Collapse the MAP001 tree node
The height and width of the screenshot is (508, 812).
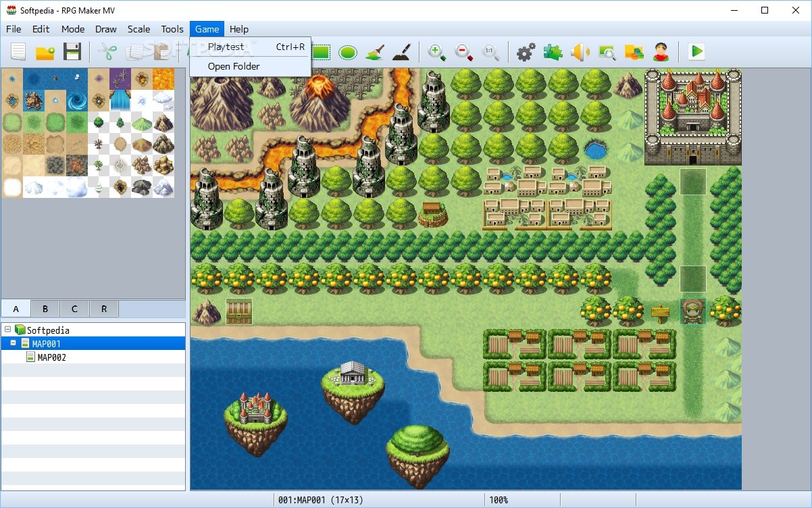tap(14, 344)
